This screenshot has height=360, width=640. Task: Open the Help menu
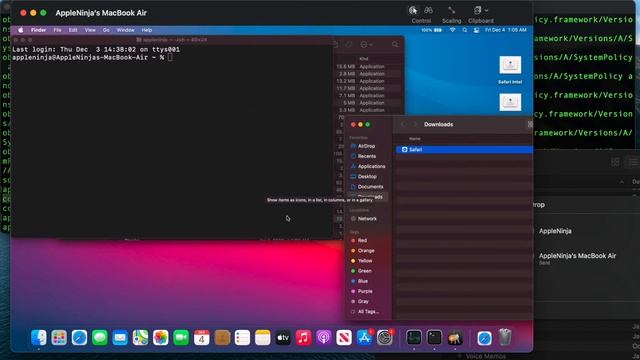pyautogui.click(x=147, y=30)
